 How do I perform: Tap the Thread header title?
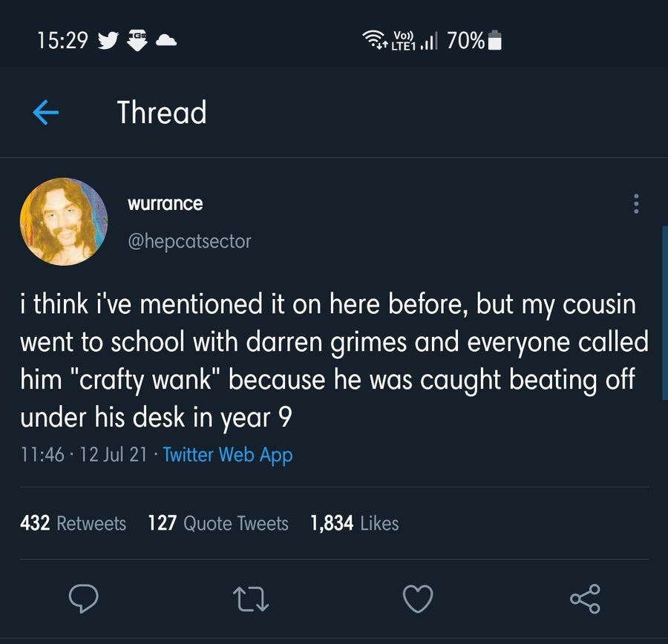[x=162, y=113]
